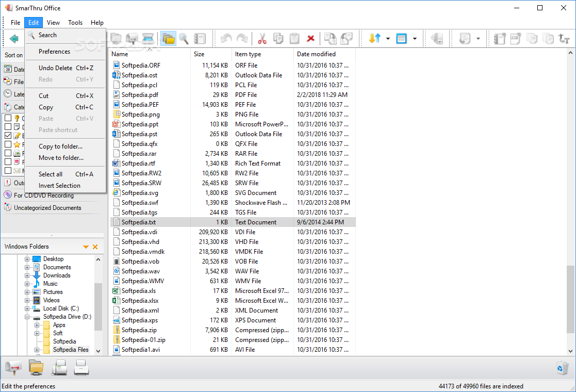Click the blue view layout icon

tap(401, 38)
